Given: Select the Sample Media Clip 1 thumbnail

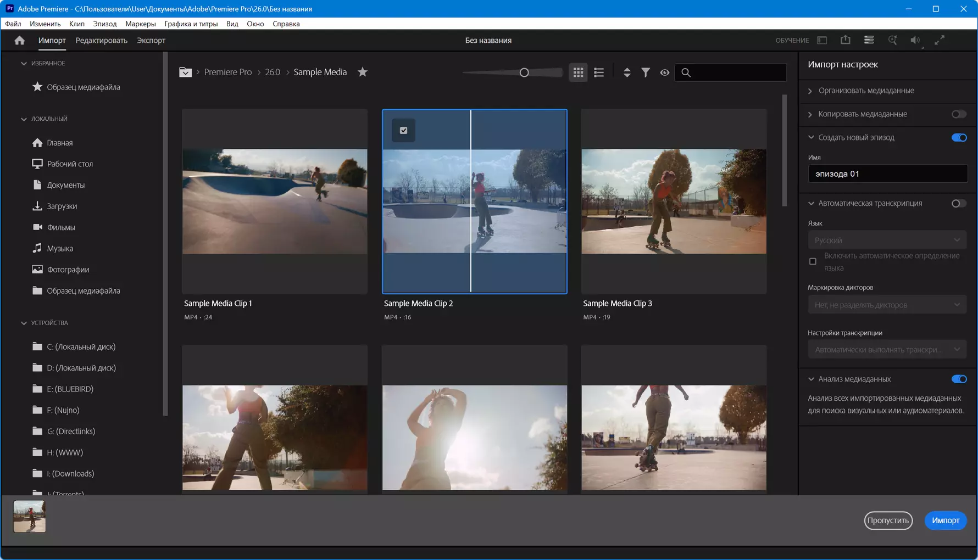Looking at the screenshot, I should click(x=275, y=201).
